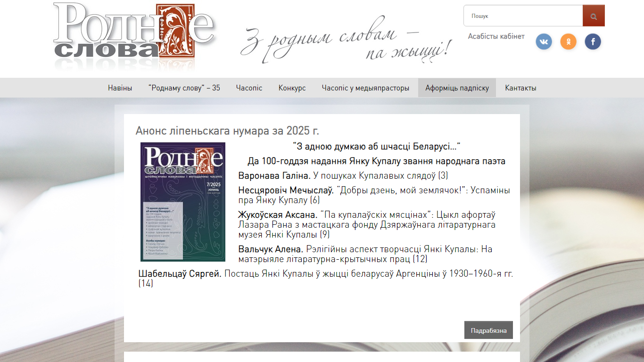
Task: Click the search magnifier button
Action: 594,16
